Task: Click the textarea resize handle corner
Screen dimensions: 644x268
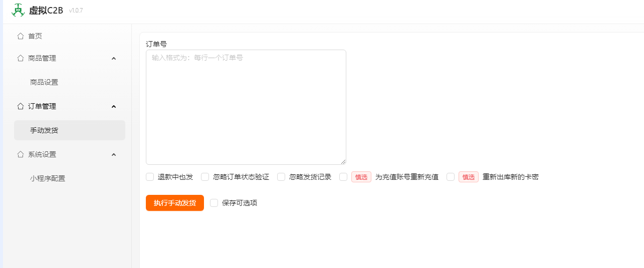Action: (x=343, y=162)
